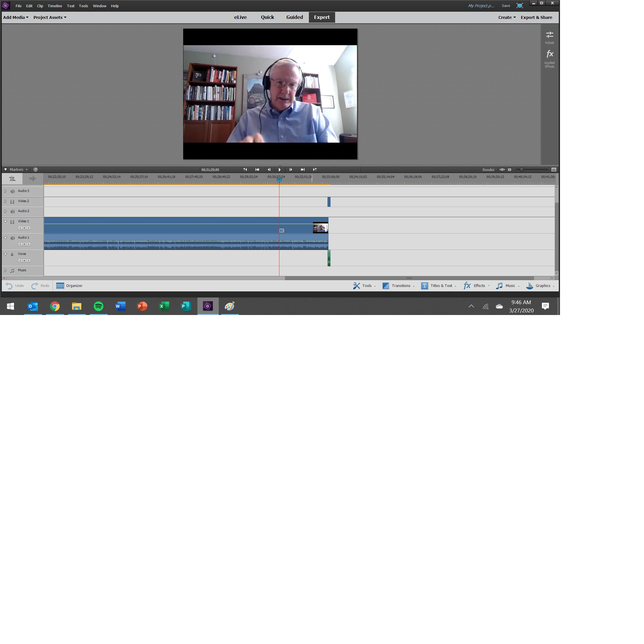
Task: Open the Adjust panel
Action: pos(549,37)
